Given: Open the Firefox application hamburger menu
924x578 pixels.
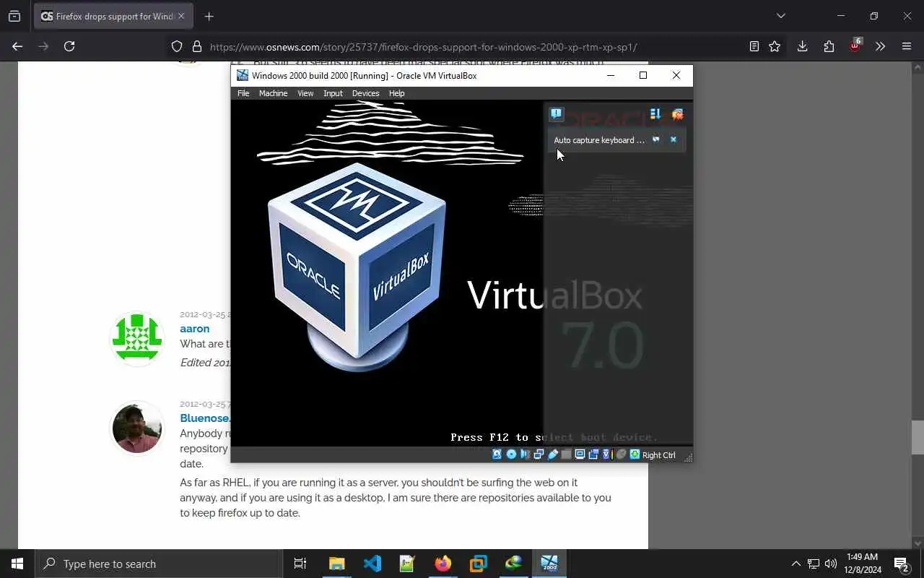Looking at the screenshot, I should [x=907, y=46].
